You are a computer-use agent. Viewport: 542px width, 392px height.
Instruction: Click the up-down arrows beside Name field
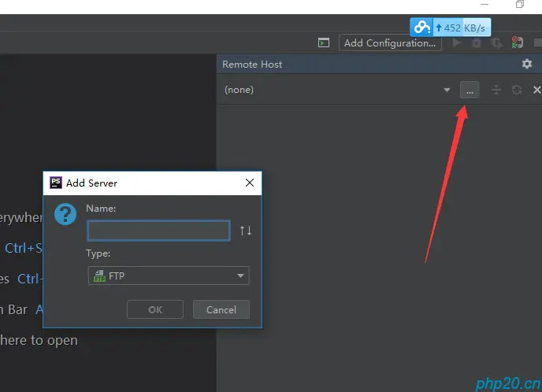[x=246, y=231]
